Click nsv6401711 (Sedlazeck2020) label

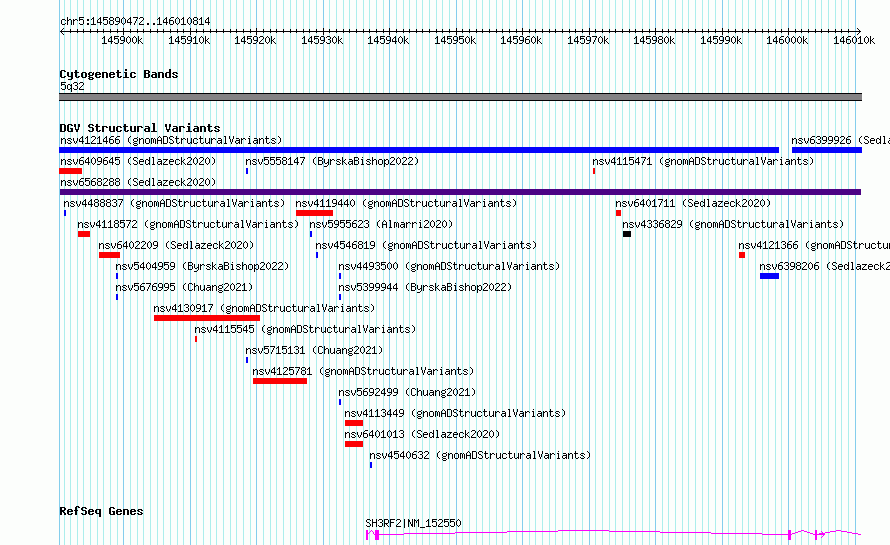694,203
